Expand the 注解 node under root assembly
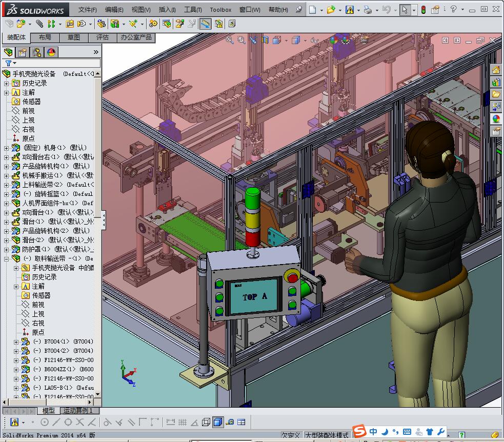The width and height of the screenshot is (504, 442). [7, 93]
